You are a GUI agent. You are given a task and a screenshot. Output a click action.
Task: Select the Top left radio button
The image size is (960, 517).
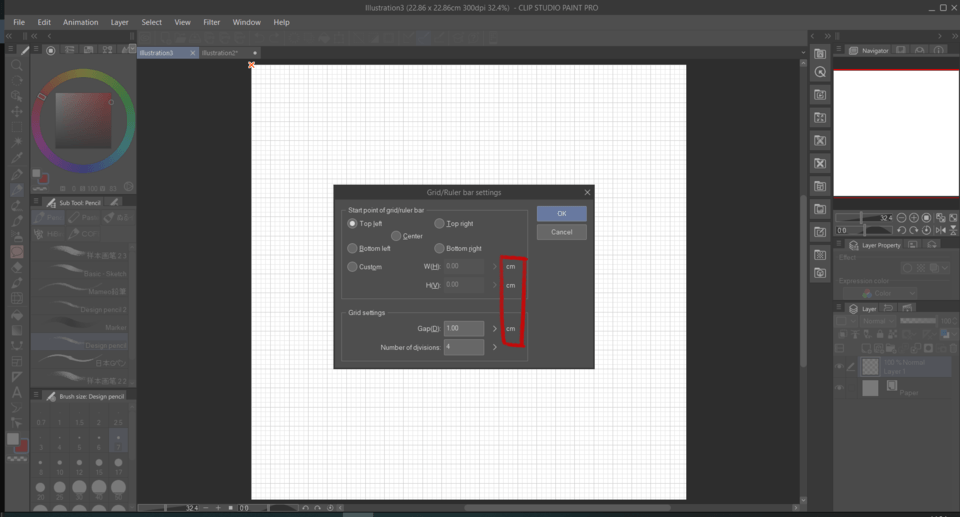(x=352, y=224)
